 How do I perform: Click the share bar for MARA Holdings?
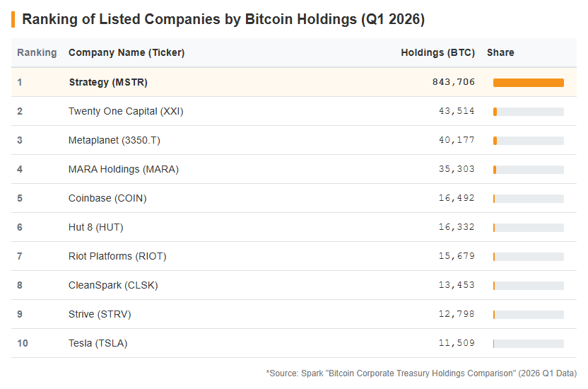point(529,170)
